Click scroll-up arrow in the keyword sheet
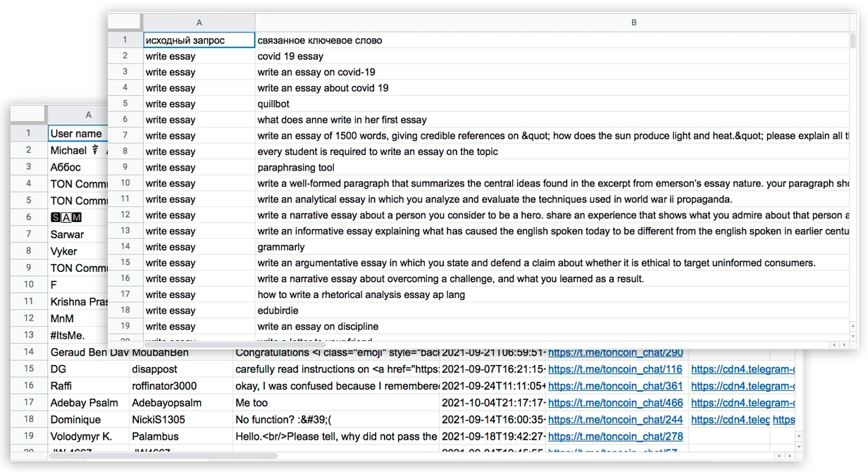The width and height of the screenshot is (868, 472). [x=853, y=325]
